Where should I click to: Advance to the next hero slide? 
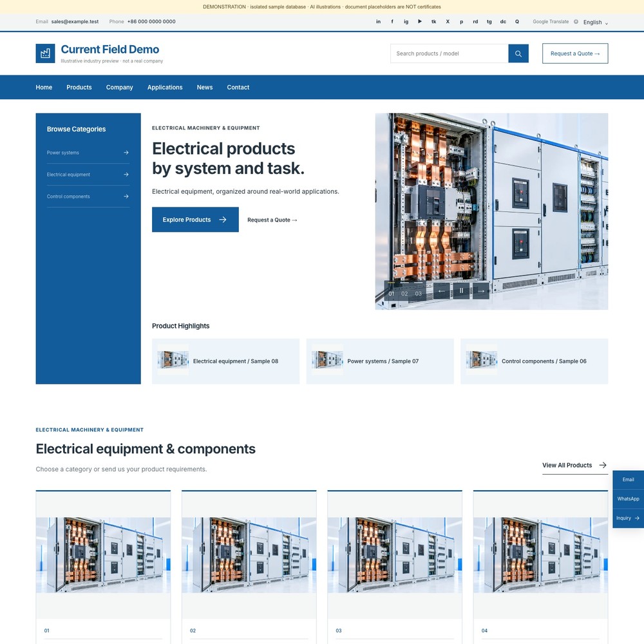pyautogui.click(x=481, y=291)
